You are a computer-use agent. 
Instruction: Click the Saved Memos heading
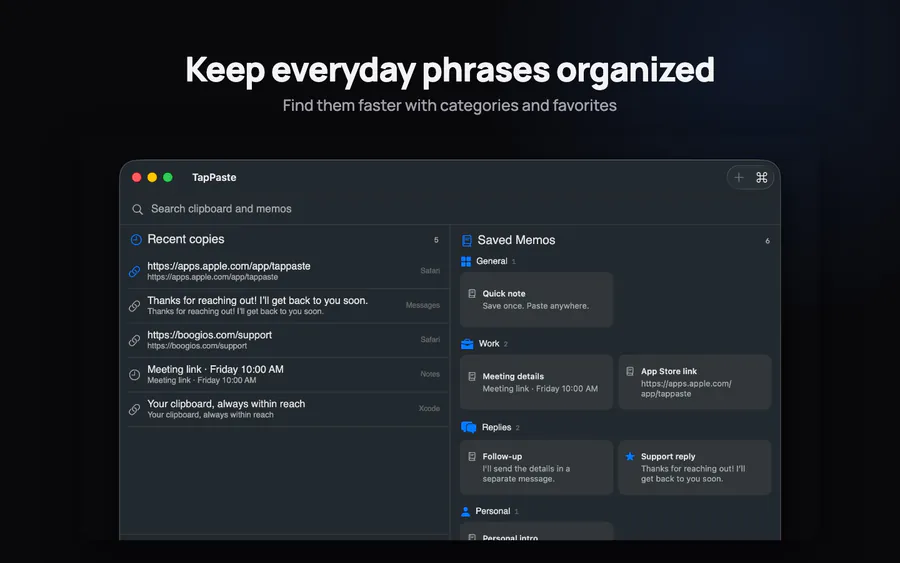tap(516, 240)
